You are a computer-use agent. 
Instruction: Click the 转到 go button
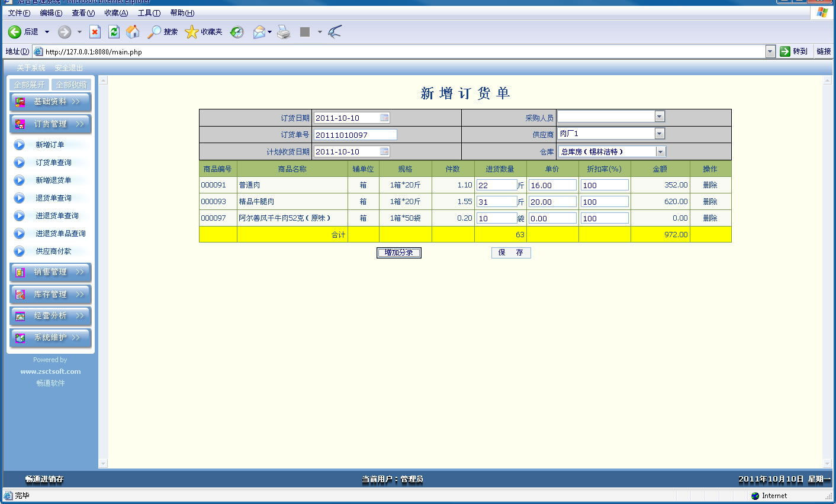coord(794,51)
